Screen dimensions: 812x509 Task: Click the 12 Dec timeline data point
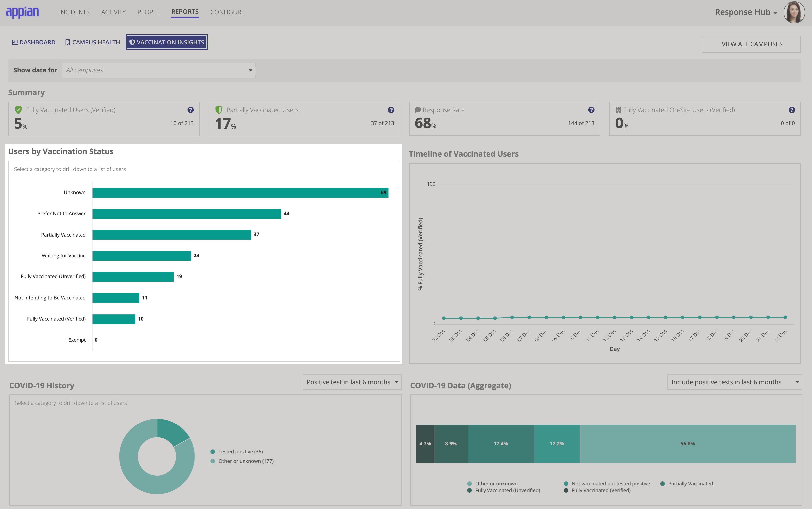(x=614, y=318)
